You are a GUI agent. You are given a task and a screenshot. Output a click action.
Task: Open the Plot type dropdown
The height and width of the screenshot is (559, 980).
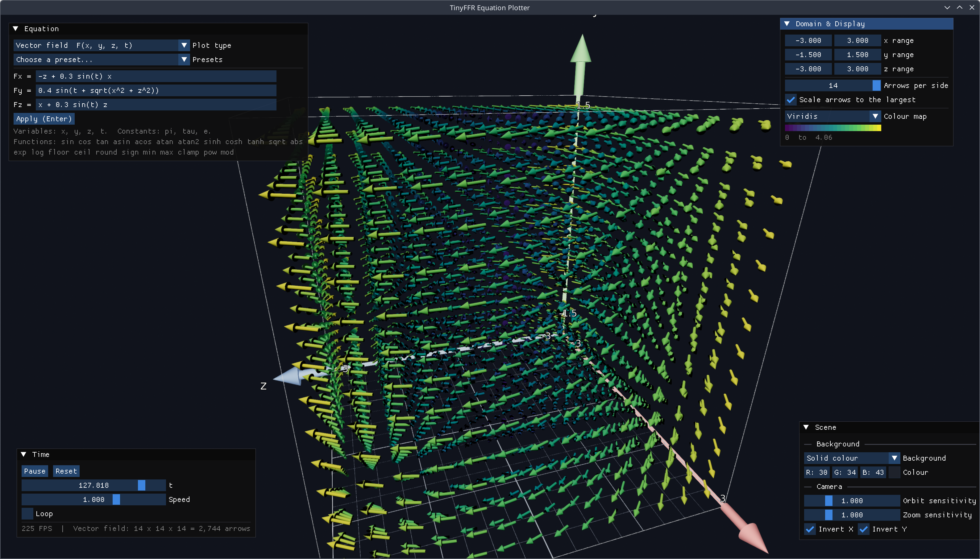tap(102, 45)
